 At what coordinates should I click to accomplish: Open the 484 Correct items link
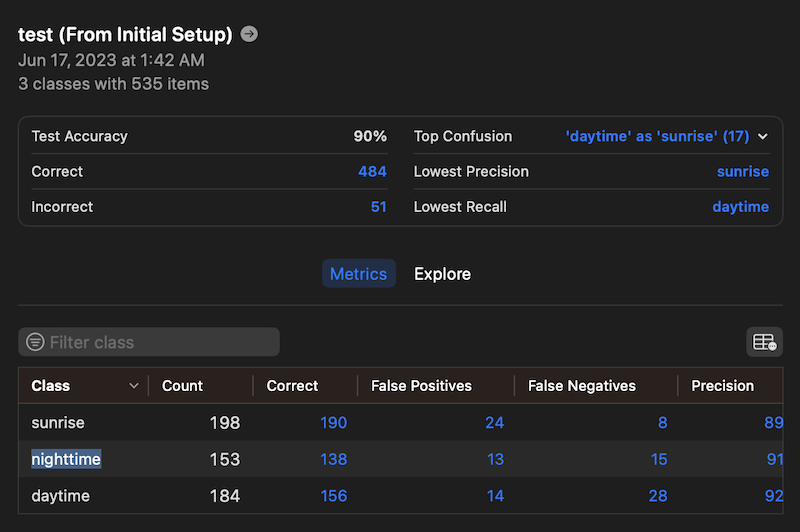[372, 171]
